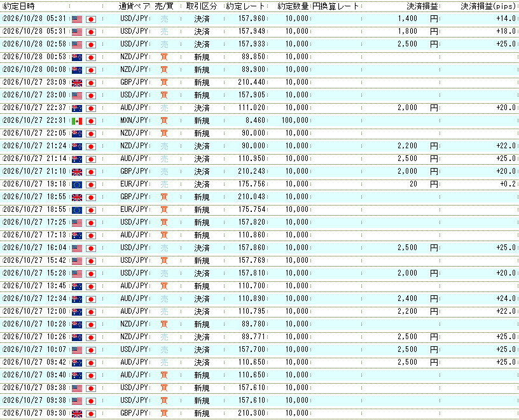Viewport: 519px width, 420px height.
Task: Click the Japan flag in the 2026/10/27 09:30 row
Action: 91,414
